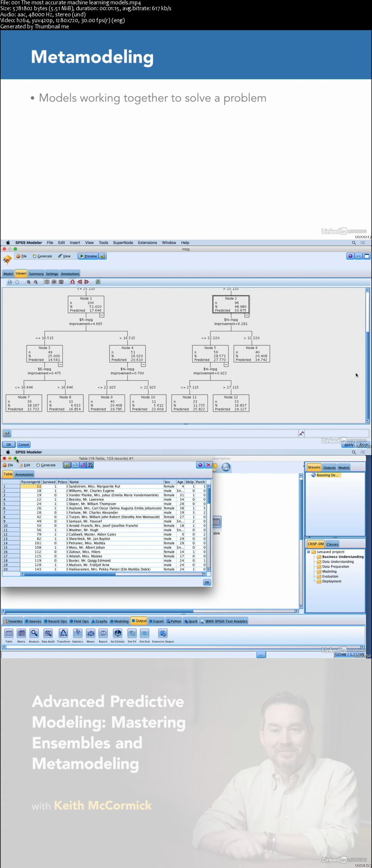Click the Table window horizontal scrollbar

tap(113, 574)
